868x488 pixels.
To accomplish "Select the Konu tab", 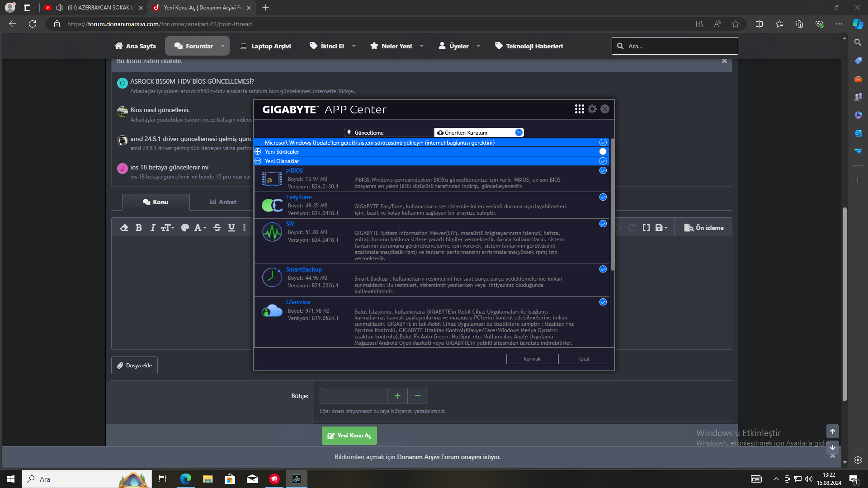I will click(156, 202).
